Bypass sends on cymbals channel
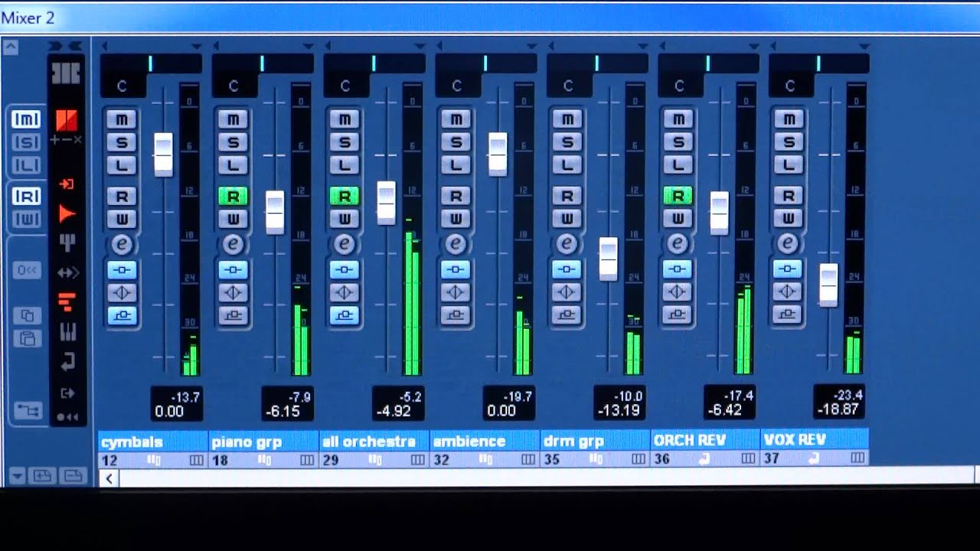The image size is (980, 551). [122, 315]
